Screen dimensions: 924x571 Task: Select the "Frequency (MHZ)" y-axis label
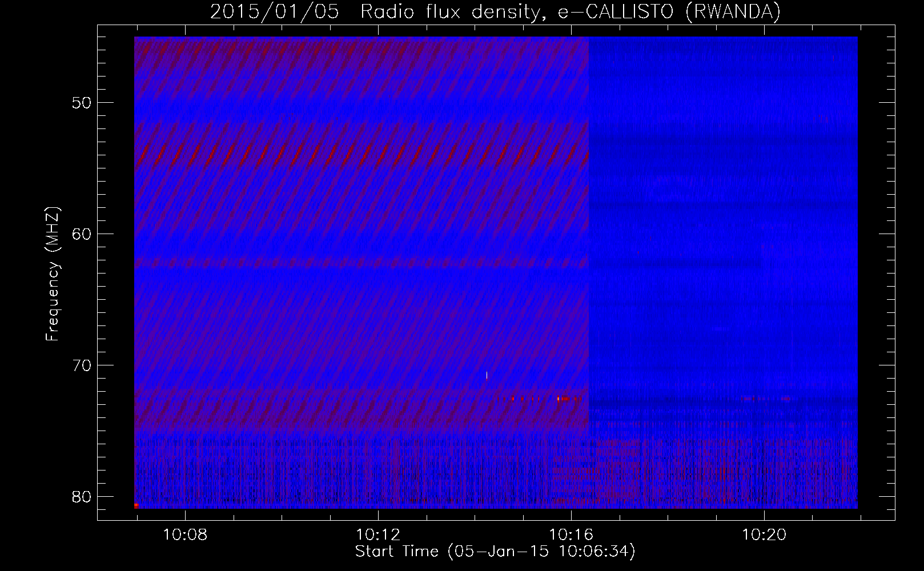[53, 274]
